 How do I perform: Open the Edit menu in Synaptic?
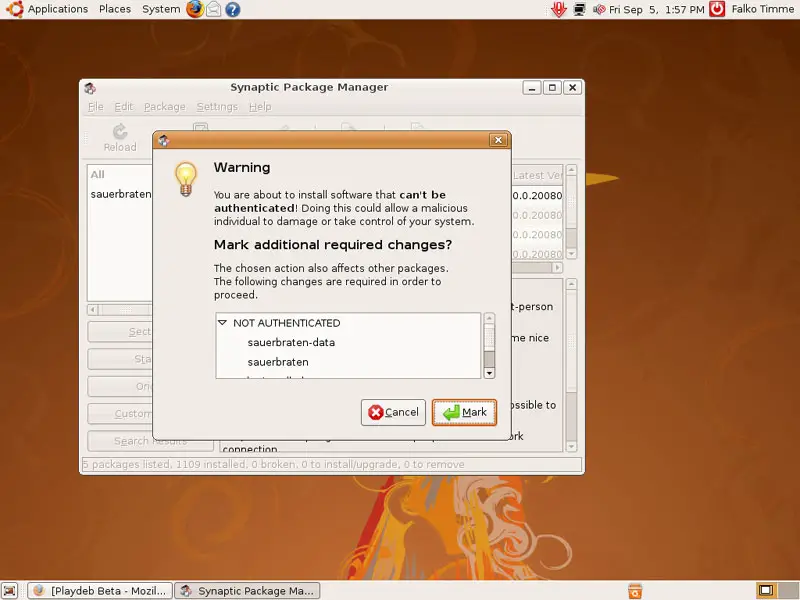click(123, 107)
